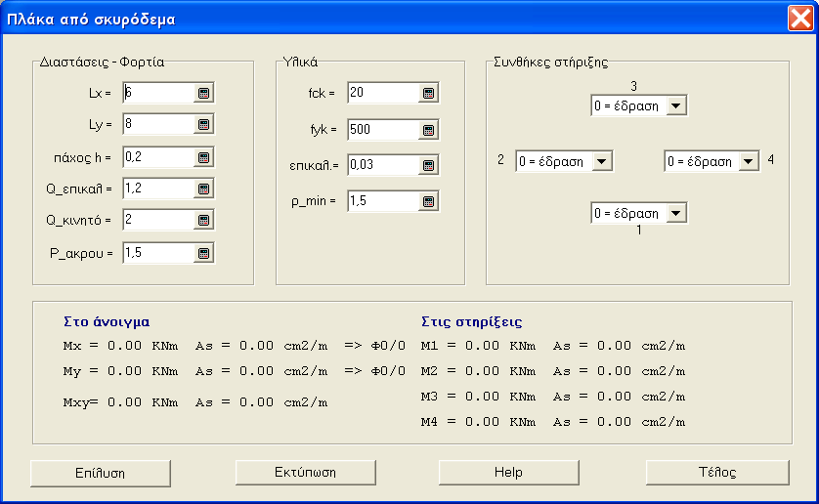Focus the fyk input field

[x=383, y=130]
